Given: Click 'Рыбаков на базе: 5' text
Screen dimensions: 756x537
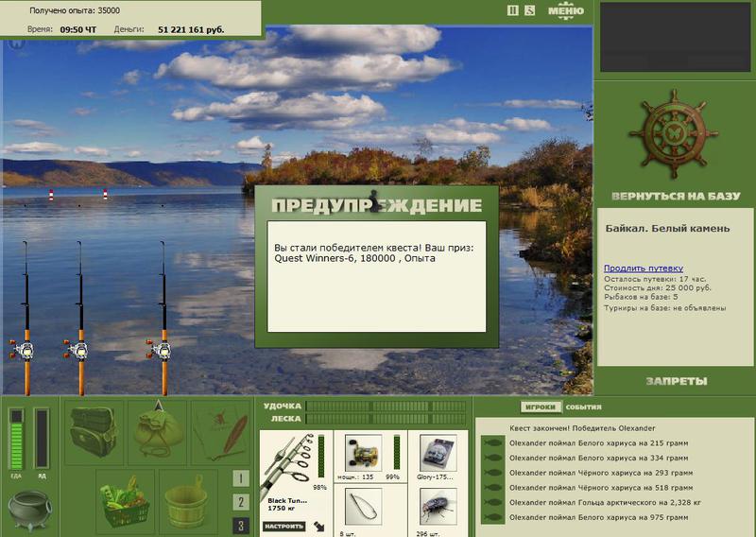Looking at the screenshot, I should click(x=641, y=297).
